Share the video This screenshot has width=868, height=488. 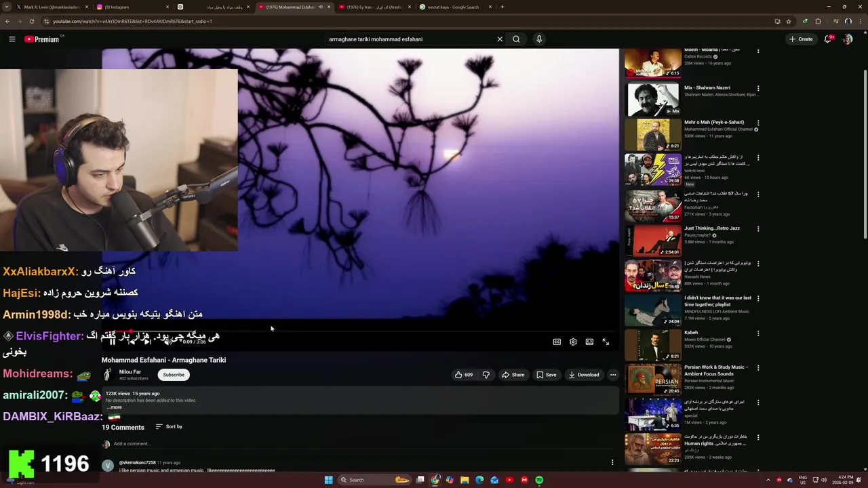(513, 375)
